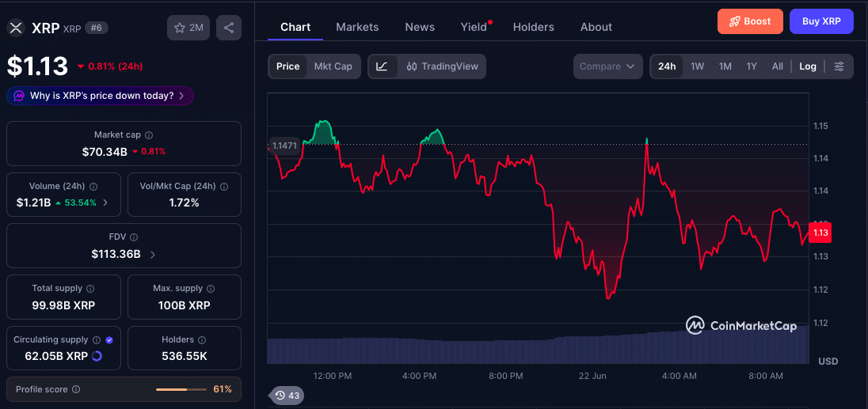The width and height of the screenshot is (868, 409).
Task: Select 24h time range
Action: [667, 66]
